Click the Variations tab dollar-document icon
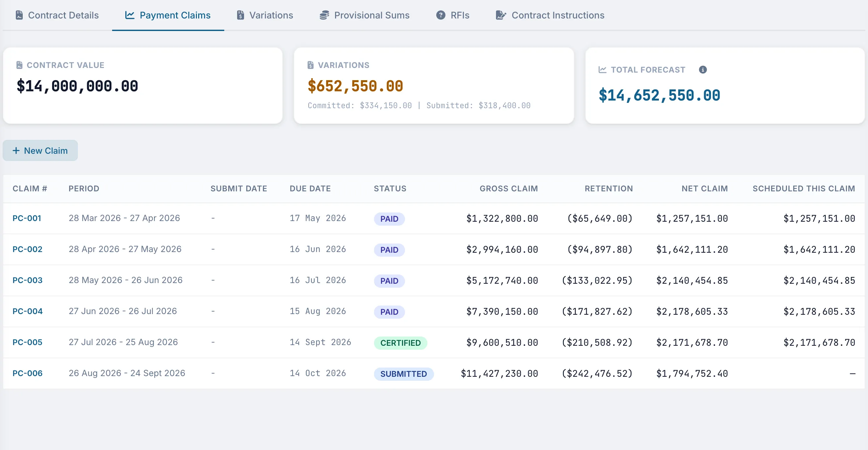868x450 pixels. click(x=240, y=15)
